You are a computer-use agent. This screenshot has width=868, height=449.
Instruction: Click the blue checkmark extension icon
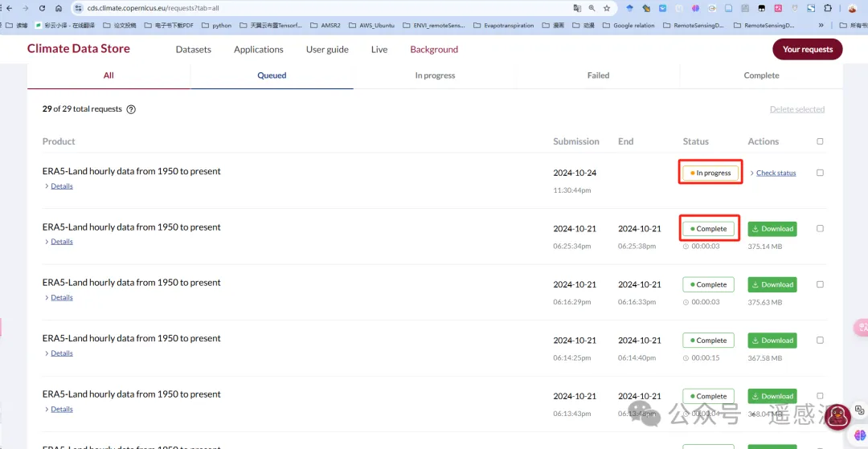coord(662,8)
